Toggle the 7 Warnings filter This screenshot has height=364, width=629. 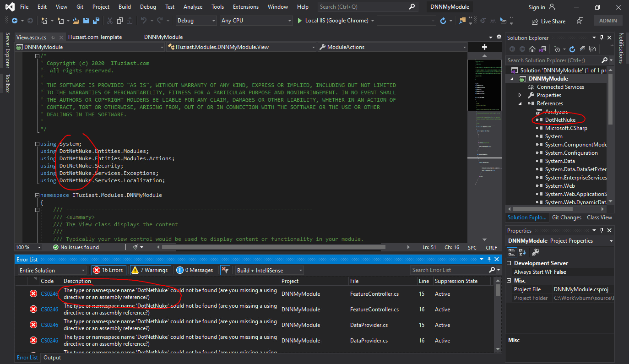click(150, 270)
